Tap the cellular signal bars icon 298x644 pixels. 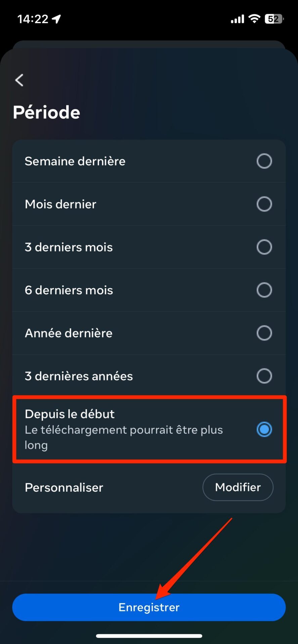click(x=237, y=19)
